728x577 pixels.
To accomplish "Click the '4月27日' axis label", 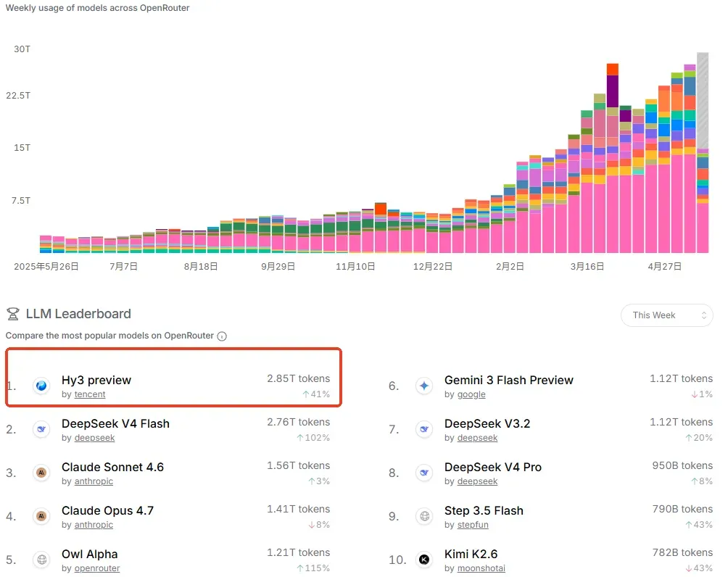I will tap(665, 267).
